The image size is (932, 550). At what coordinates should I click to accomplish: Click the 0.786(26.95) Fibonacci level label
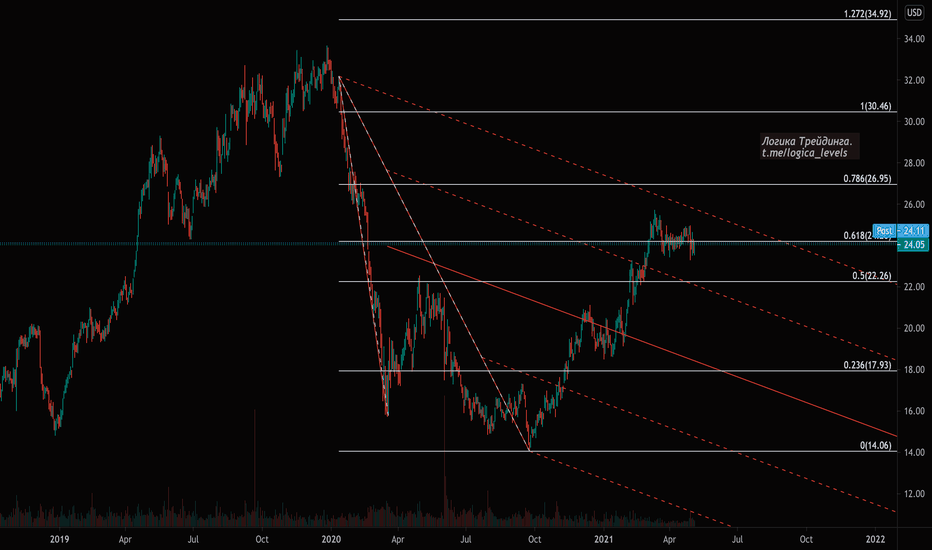(x=867, y=178)
